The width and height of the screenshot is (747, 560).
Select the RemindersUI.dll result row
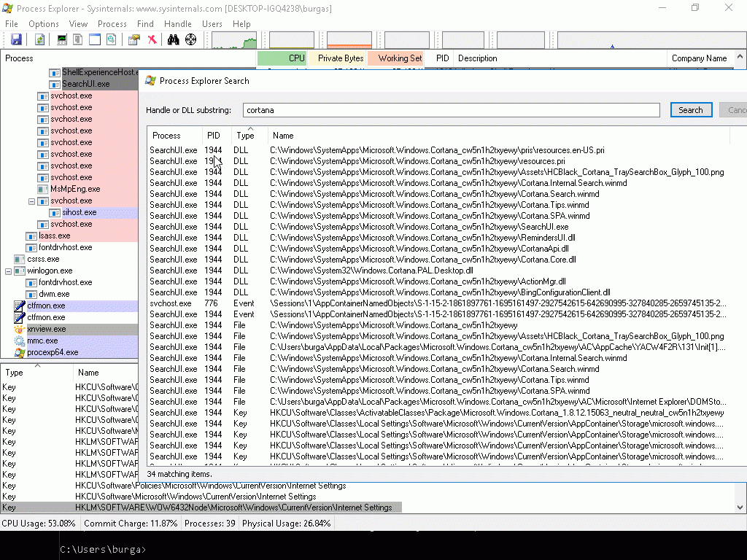[438, 238]
